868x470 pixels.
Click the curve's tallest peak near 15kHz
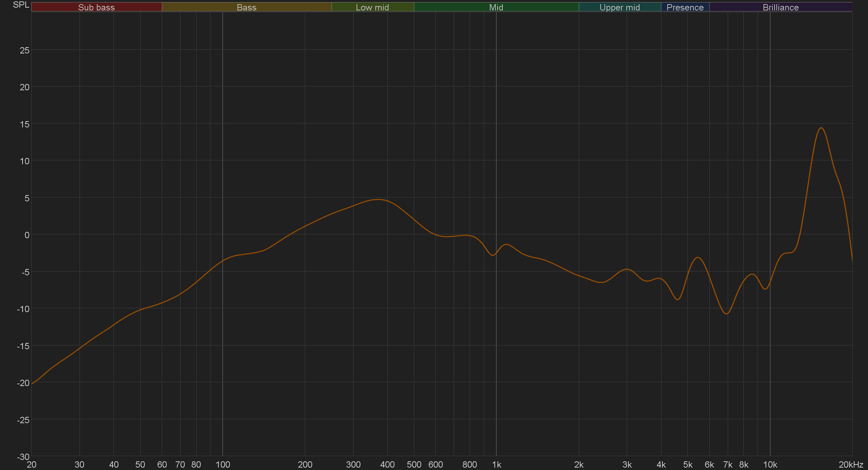click(x=821, y=128)
